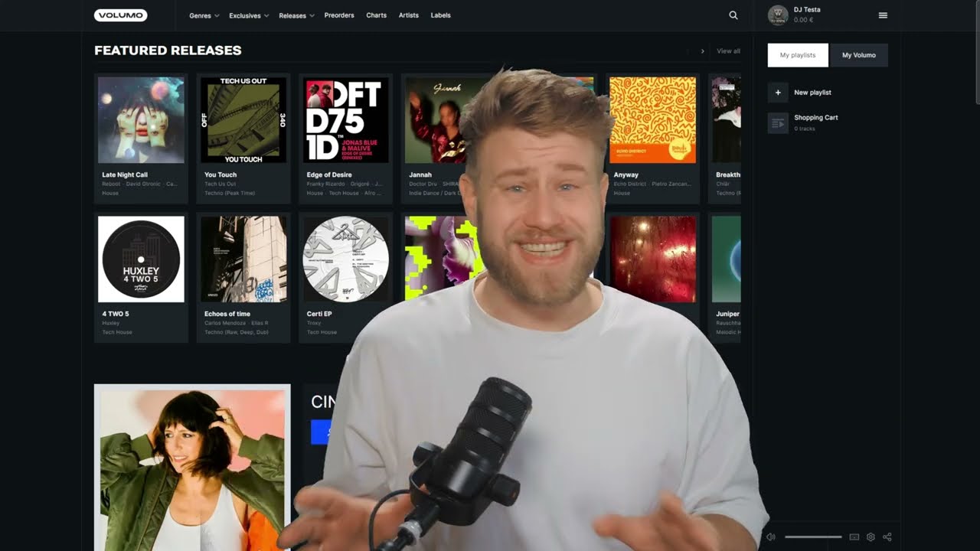Click the page vertical scrollbar
Viewport: 980px width, 551px height.
976,51
